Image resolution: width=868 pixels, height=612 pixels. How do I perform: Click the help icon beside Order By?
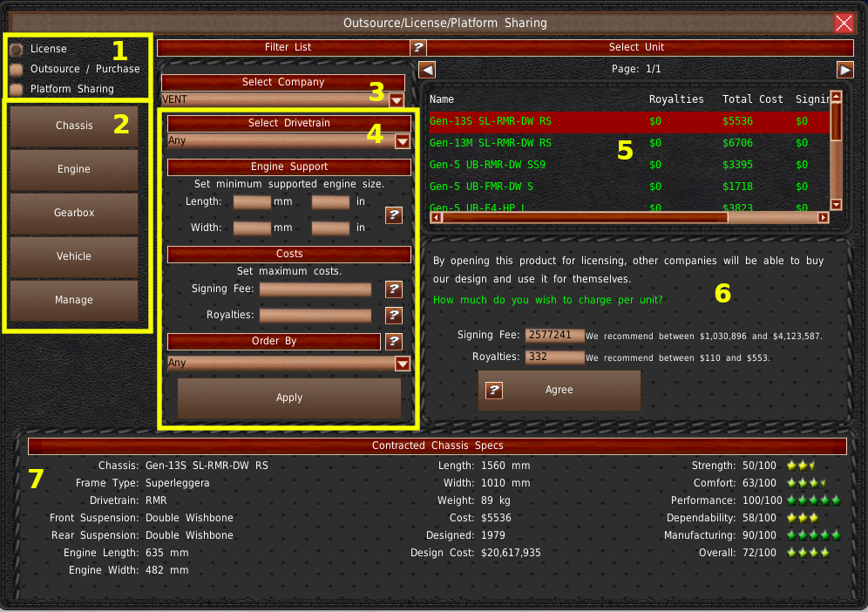[x=394, y=342]
